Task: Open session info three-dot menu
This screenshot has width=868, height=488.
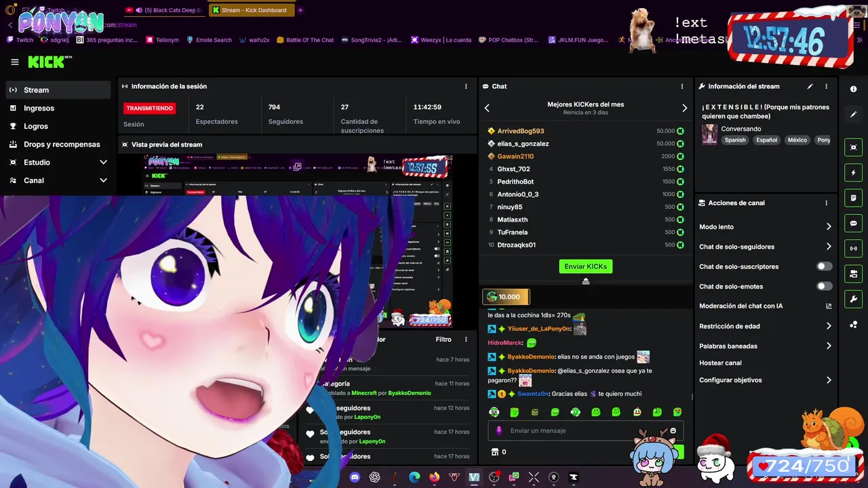Action: (x=466, y=86)
